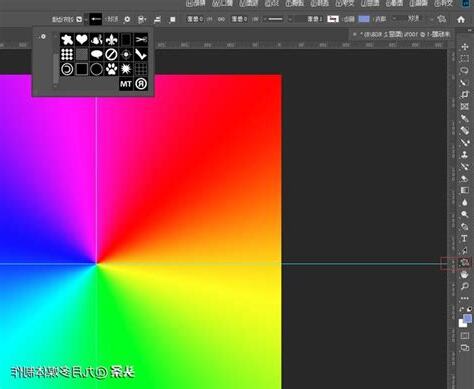The height and width of the screenshot is (389, 474).
Task: Select the Zoom tool
Action: coord(465,286)
